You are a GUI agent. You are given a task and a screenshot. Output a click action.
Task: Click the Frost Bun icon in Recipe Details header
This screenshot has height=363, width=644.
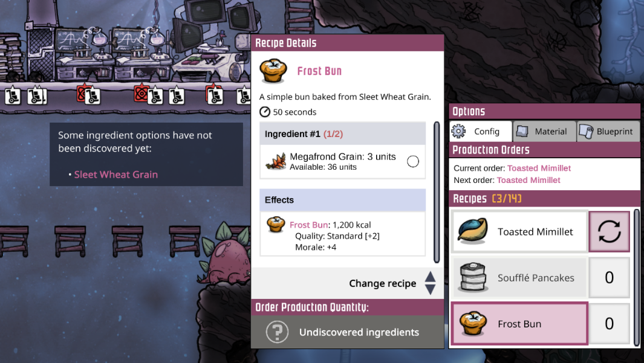coord(273,71)
